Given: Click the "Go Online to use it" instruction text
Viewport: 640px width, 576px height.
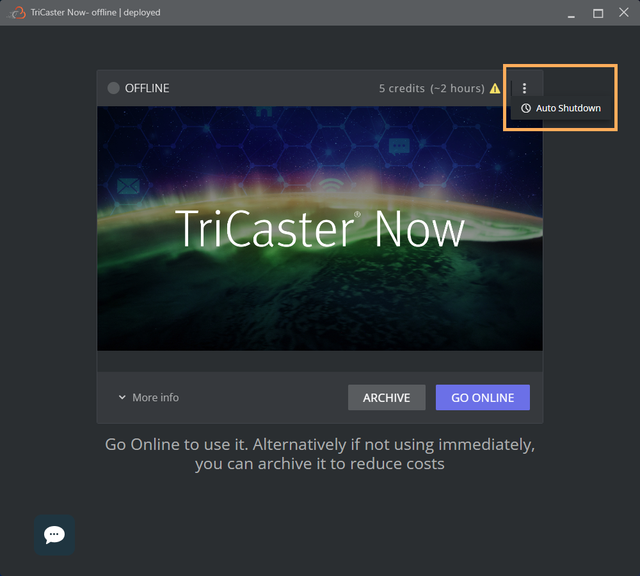Looking at the screenshot, I should [320, 454].
